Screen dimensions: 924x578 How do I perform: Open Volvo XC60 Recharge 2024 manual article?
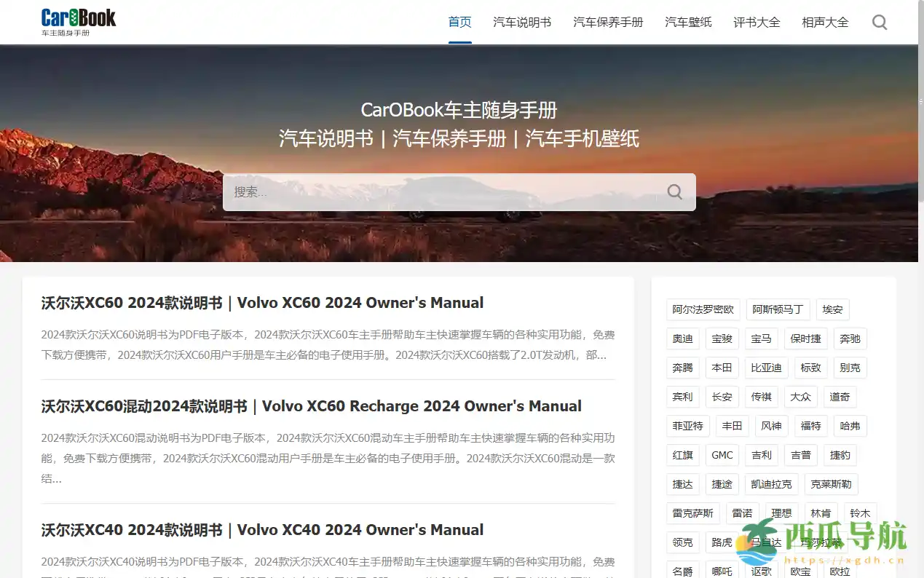[311, 406]
